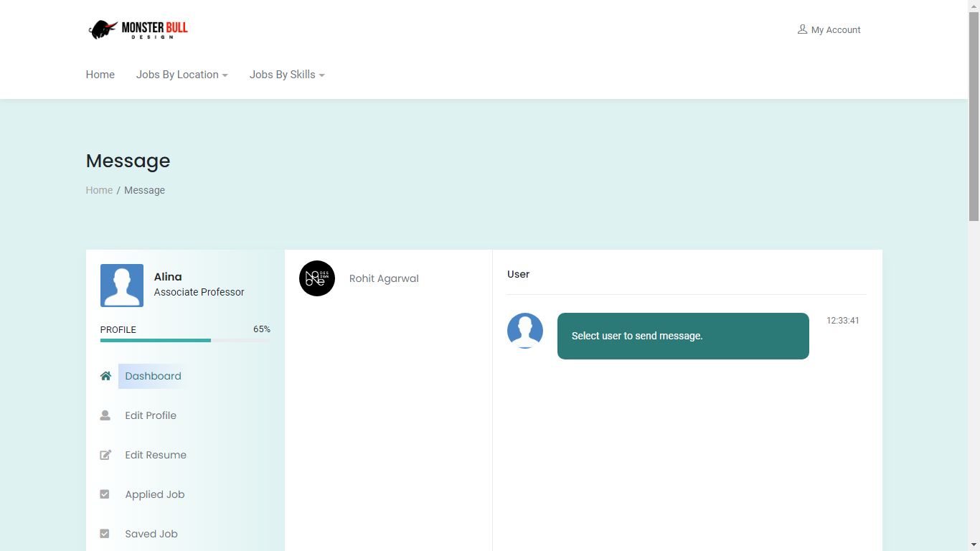The width and height of the screenshot is (980, 551).
Task: Click the 'User' chat header
Action: tap(518, 274)
